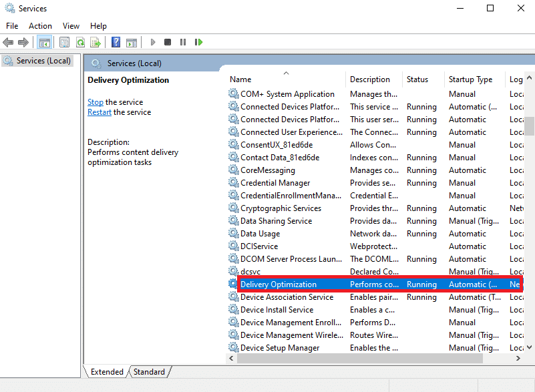Click the horizontal scrollbar thumb
Screen dimensions: 535x392
pyautogui.click(x=360, y=358)
